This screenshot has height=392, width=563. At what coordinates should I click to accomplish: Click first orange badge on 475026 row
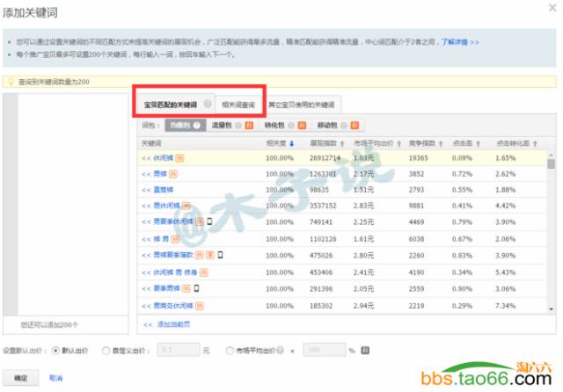[x=200, y=256]
